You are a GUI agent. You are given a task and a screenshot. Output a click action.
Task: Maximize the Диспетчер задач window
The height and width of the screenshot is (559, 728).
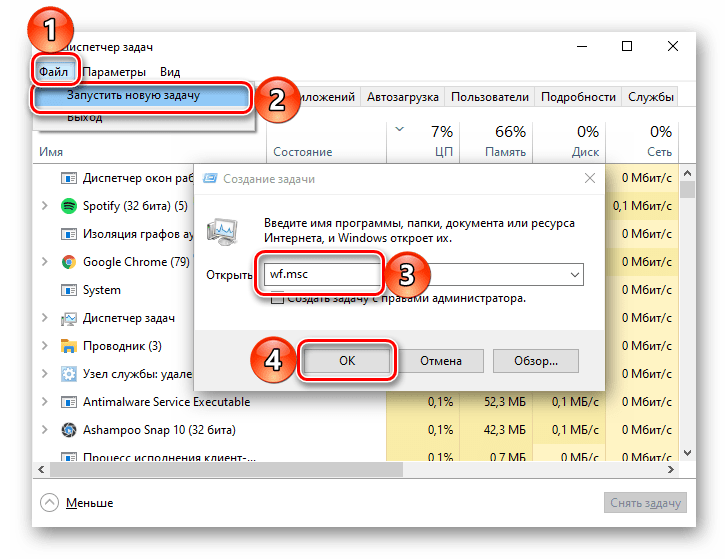(627, 46)
